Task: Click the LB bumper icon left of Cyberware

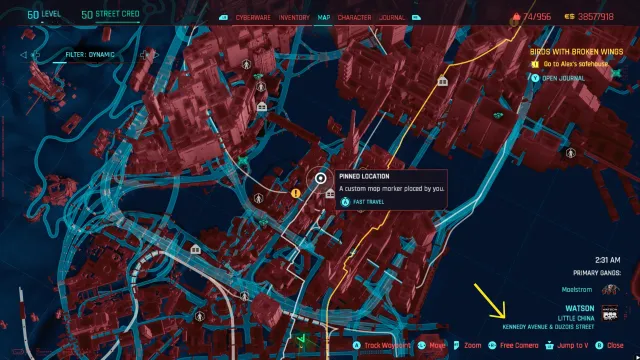Action: [223, 18]
